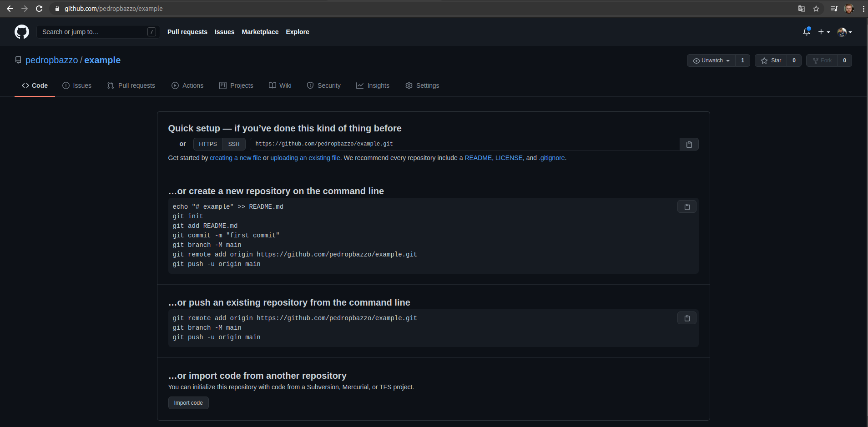View watchers count 1
Viewport: 868px width, 427px height.
742,60
